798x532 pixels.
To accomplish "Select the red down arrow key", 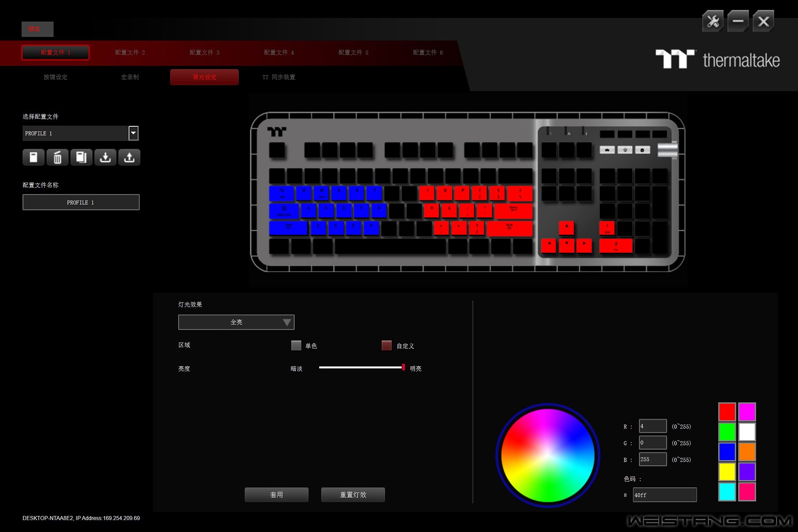I will click(x=566, y=246).
